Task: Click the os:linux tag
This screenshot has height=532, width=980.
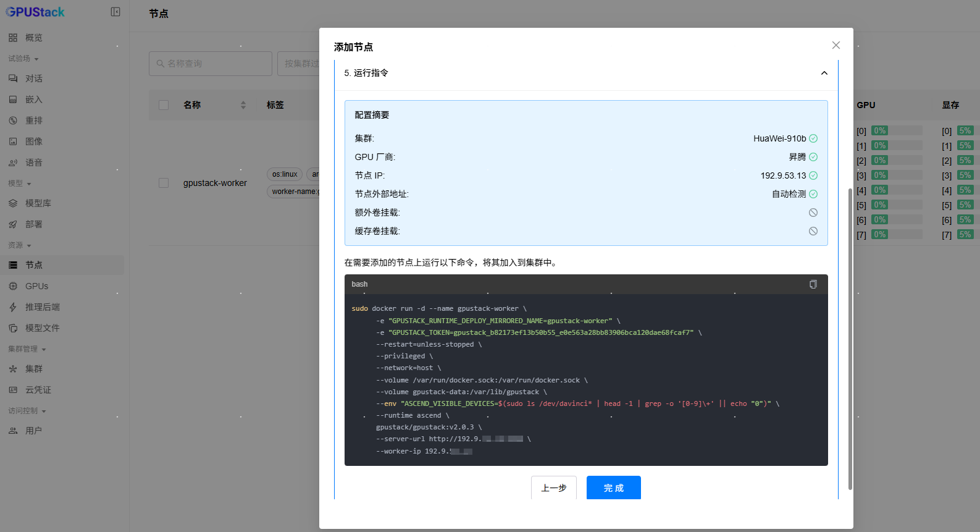Action: (x=285, y=174)
